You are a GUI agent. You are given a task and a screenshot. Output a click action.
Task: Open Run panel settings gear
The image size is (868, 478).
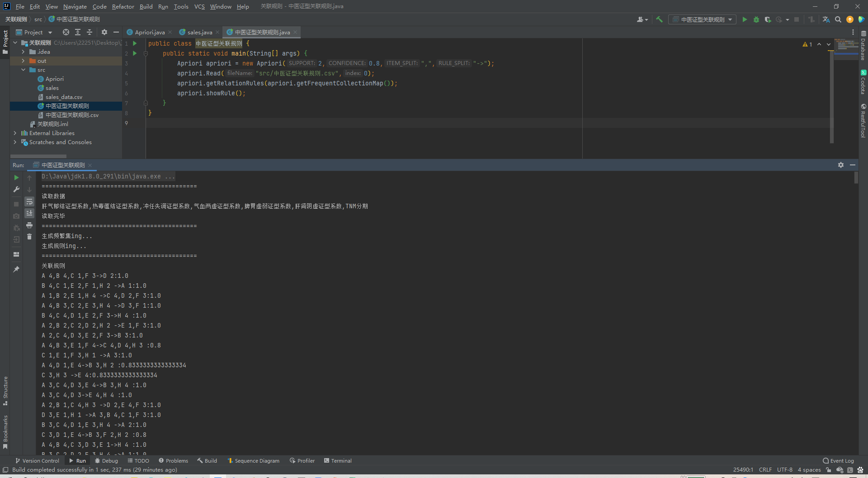click(x=840, y=165)
